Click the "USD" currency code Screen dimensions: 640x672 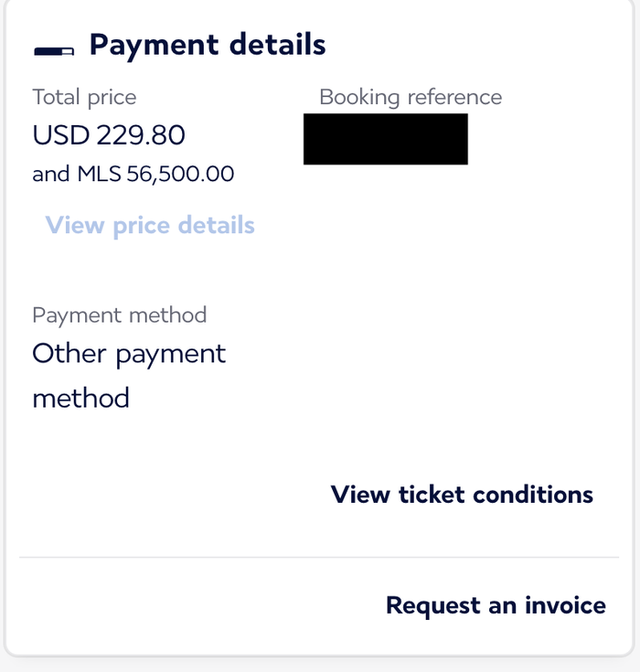point(61,135)
